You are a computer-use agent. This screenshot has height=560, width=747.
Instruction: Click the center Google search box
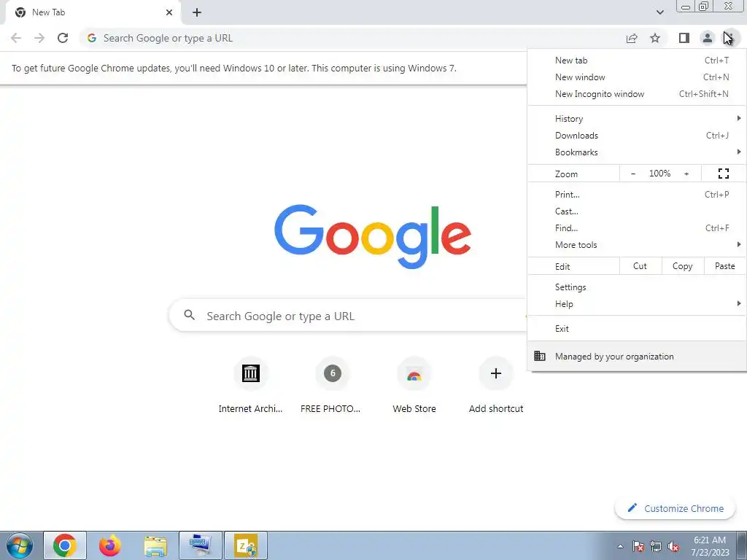pos(348,315)
